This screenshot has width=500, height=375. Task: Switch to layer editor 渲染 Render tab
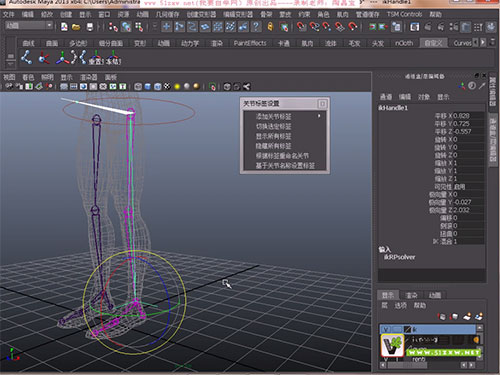click(411, 295)
